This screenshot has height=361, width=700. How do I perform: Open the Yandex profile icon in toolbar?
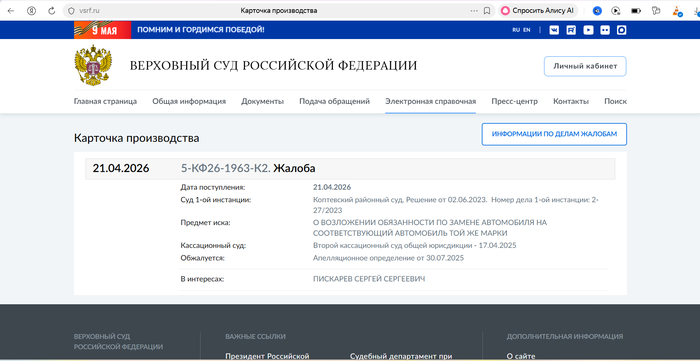click(x=31, y=11)
